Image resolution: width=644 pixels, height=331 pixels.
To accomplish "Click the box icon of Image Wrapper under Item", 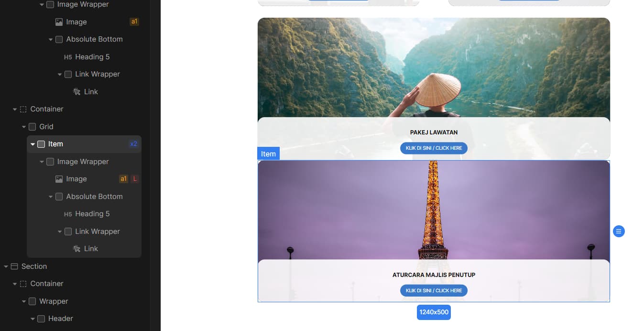I will 50,162.
